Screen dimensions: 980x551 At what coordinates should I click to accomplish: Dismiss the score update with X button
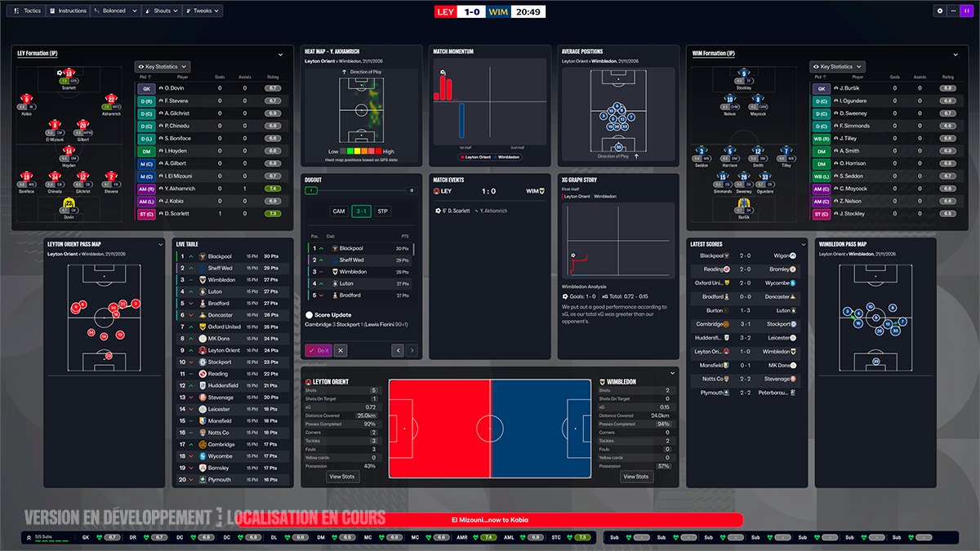click(341, 350)
